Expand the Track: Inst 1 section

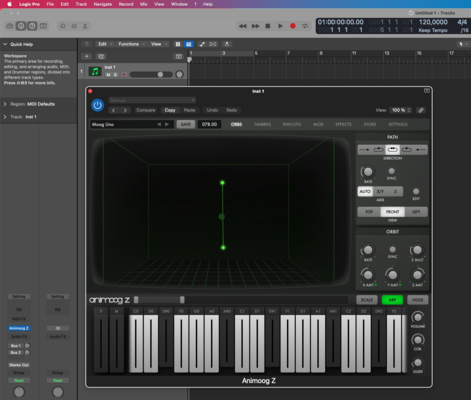click(5, 117)
